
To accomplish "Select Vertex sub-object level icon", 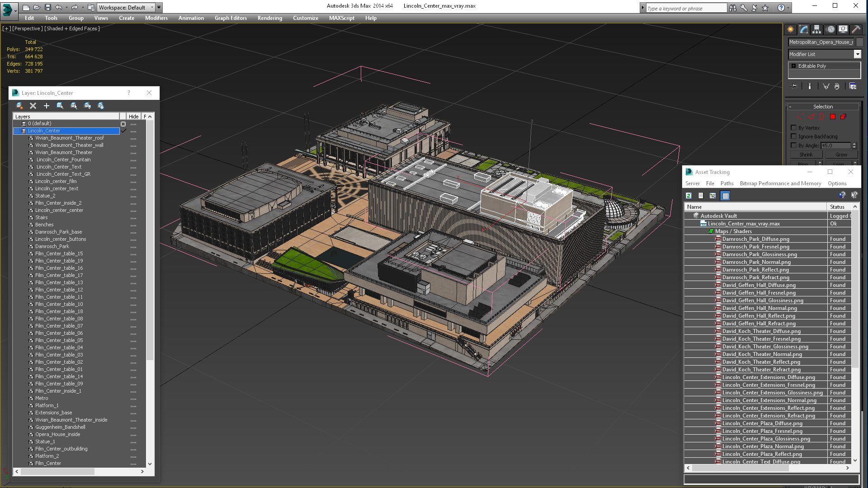I will [800, 117].
